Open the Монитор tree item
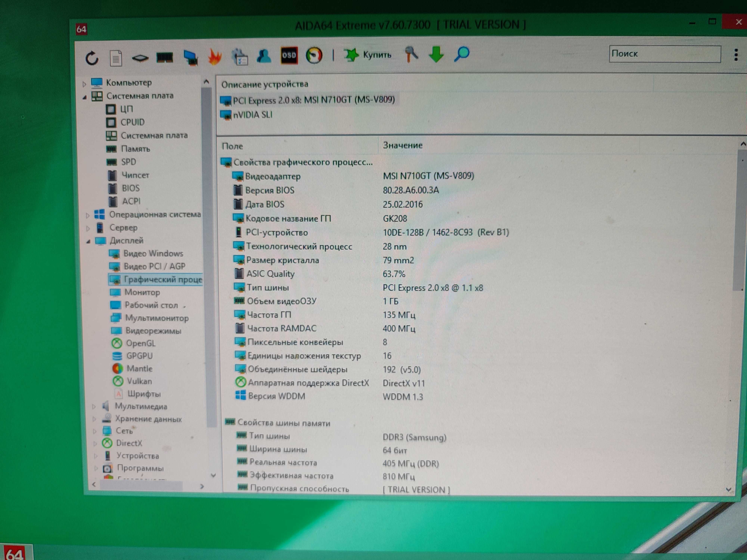This screenshot has width=747, height=560. tap(135, 292)
